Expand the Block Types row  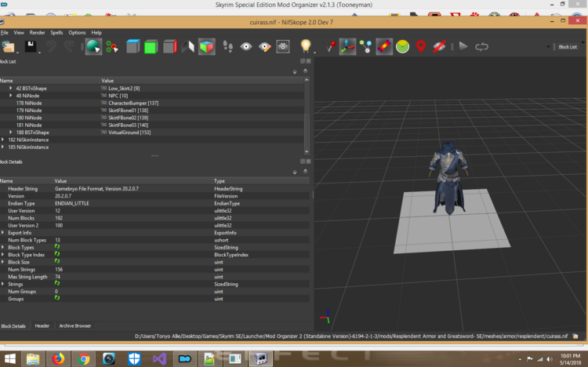coord(2,247)
